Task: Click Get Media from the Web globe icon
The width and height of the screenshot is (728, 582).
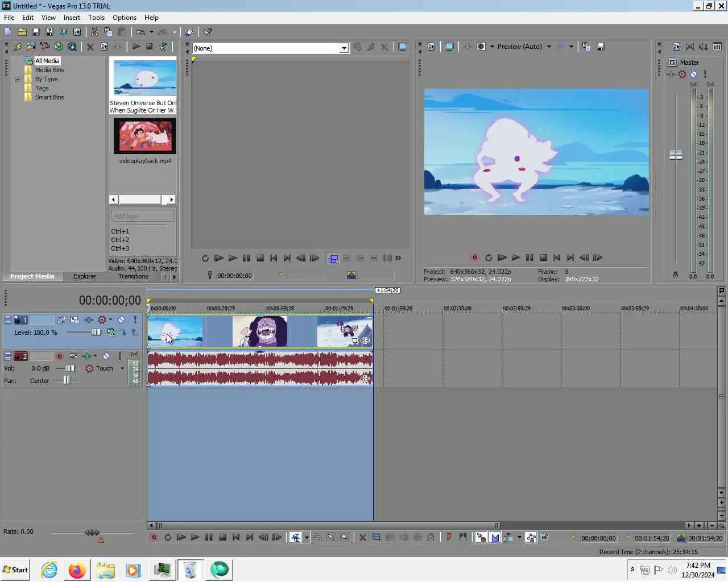Action: [x=58, y=47]
